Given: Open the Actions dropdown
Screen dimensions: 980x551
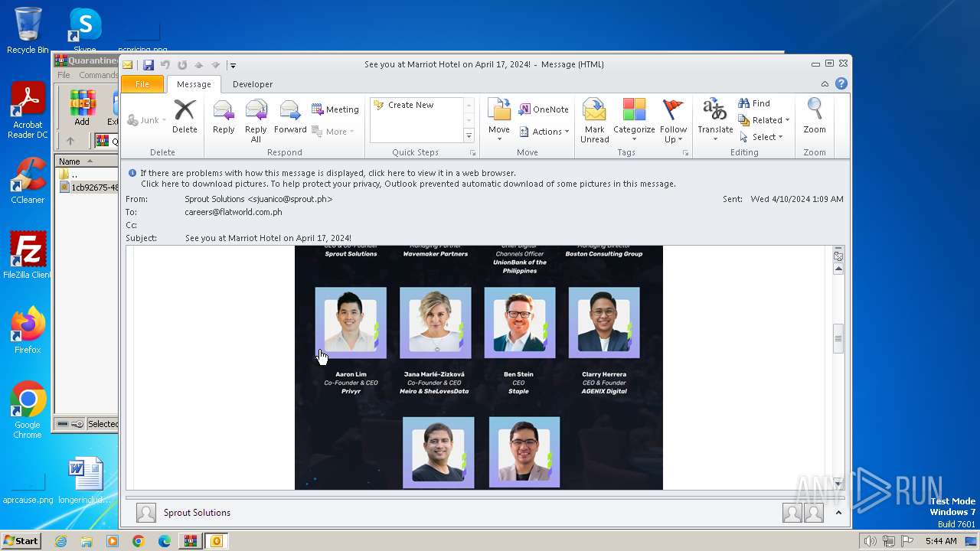Looking at the screenshot, I should pos(544,132).
